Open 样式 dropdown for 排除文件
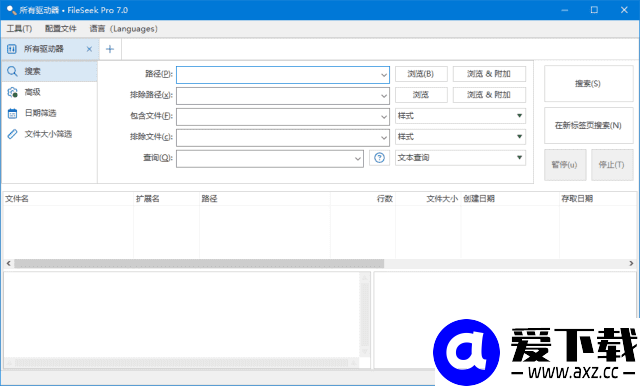640x386 pixels. [460, 137]
